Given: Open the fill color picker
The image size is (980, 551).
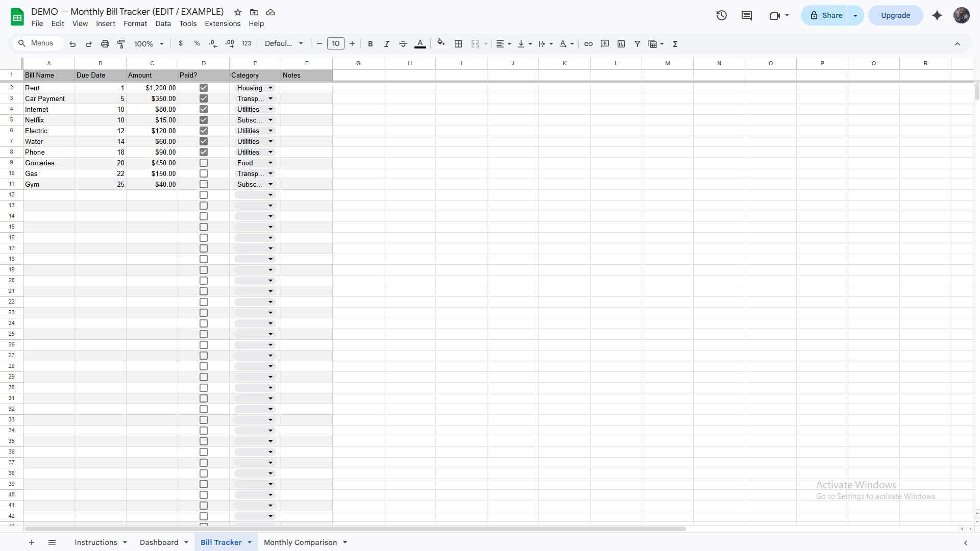Looking at the screenshot, I should 441,44.
